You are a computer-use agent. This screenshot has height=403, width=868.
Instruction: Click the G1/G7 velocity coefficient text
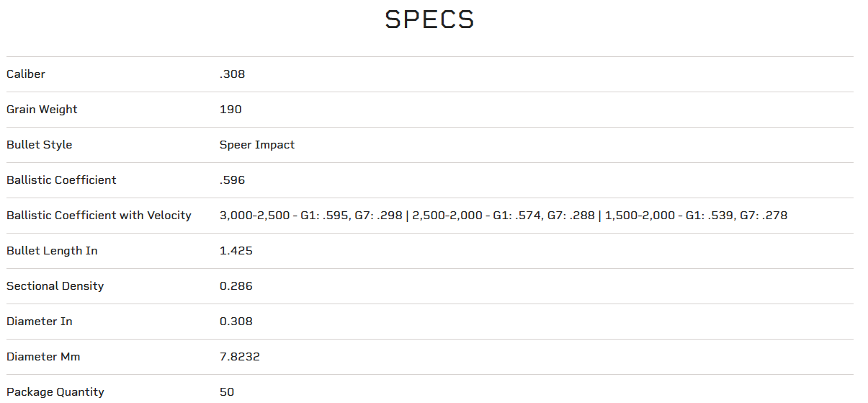pyautogui.click(x=503, y=216)
